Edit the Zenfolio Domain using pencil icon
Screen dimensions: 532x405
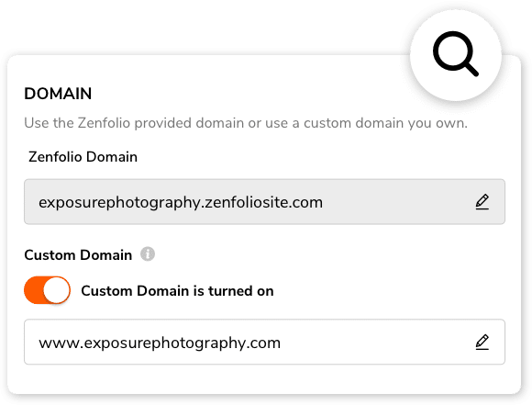(482, 202)
